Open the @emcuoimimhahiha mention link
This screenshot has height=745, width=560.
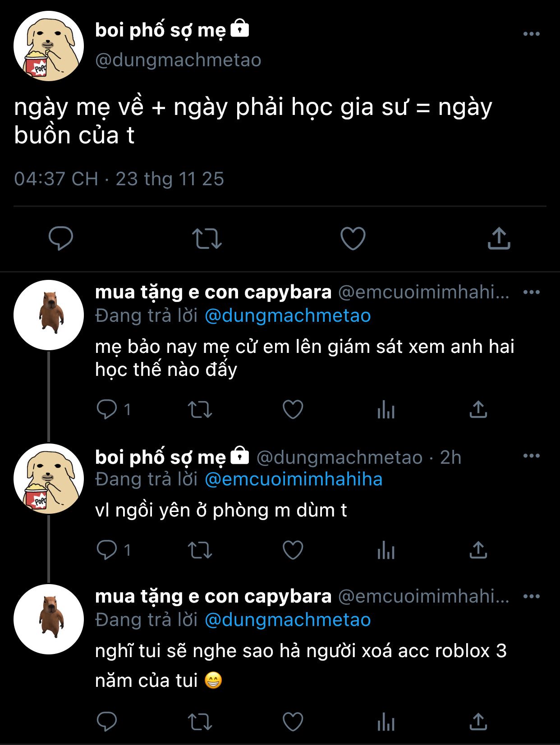293,479
